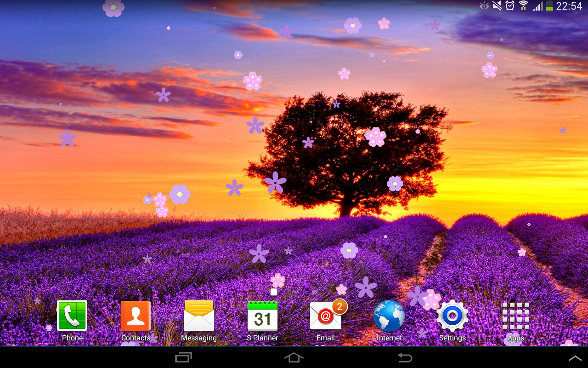This screenshot has width=588, height=368.
Task: Tap the Recent apps navigation button
Action: click(x=184, y=357)
